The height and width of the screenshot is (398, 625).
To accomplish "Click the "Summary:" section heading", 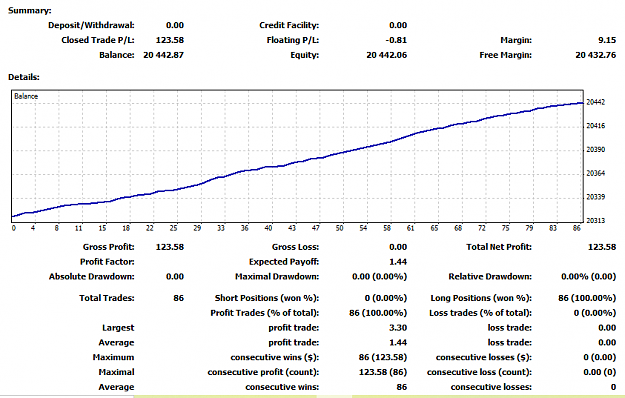I will [x=29, y=11].
